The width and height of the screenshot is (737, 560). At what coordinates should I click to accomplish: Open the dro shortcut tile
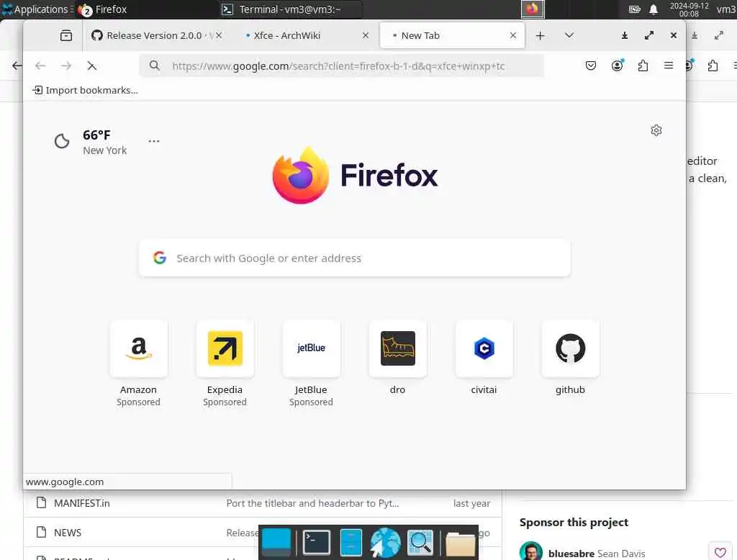(x=397, y=357)
